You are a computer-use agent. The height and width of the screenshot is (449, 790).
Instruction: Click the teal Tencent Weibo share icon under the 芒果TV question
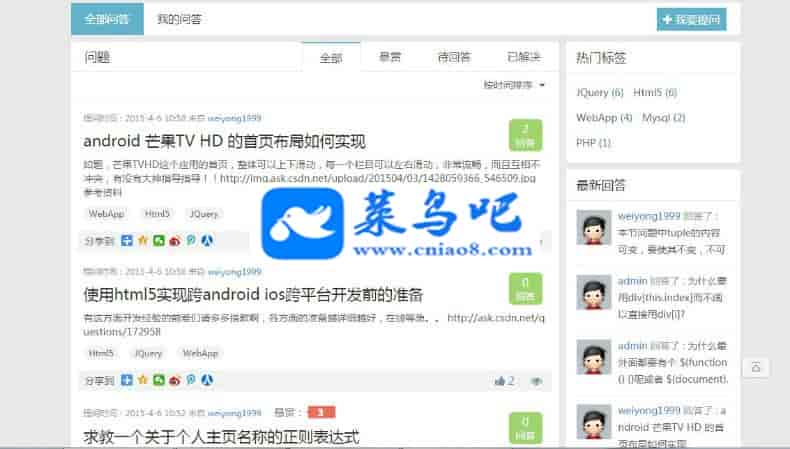(x=191, y=240)
